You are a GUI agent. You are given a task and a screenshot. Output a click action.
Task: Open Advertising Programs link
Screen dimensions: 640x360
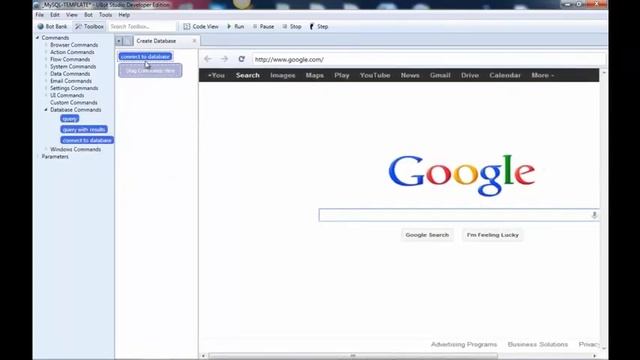(x=464, y=344)
